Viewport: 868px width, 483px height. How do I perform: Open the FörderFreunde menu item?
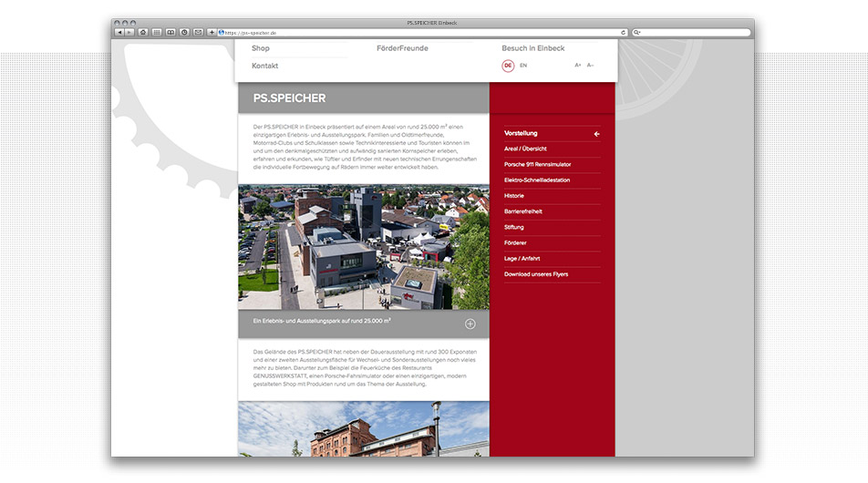point(402,48)
